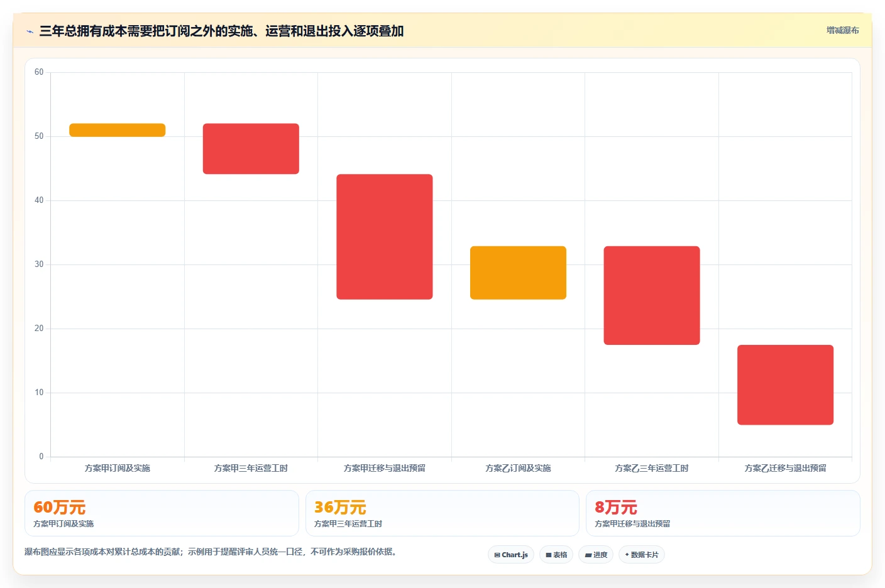
Task: Click the 数据卡片 tag
Action: [x=642, y=555]
